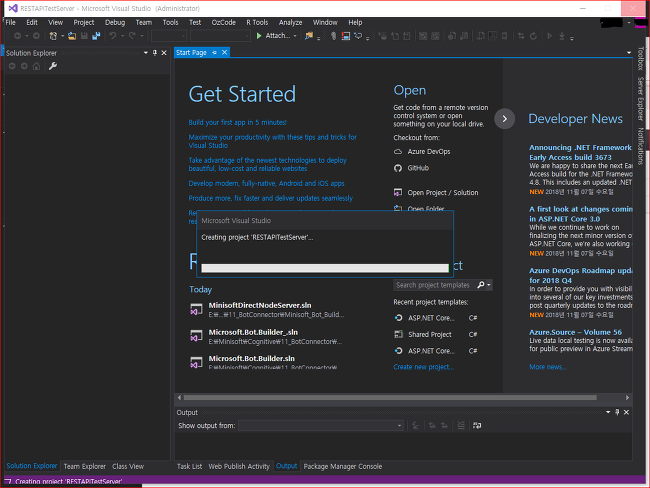Open Solution Explorer Properties wrench icon

click(x=53, y=66)
